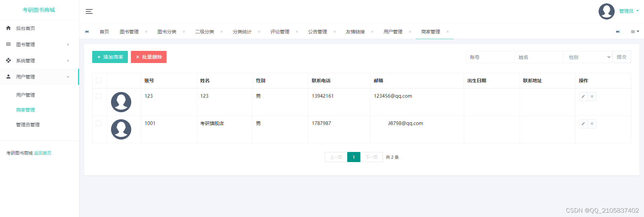Close the 公告管理 tab
Screen dimensions: 644x217
coord(334,32)
